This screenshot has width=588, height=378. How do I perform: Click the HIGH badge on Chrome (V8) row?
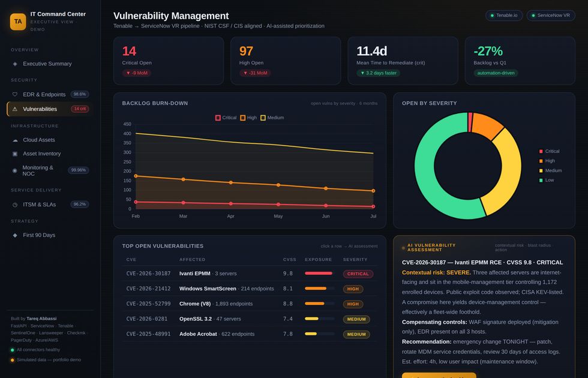353,304
